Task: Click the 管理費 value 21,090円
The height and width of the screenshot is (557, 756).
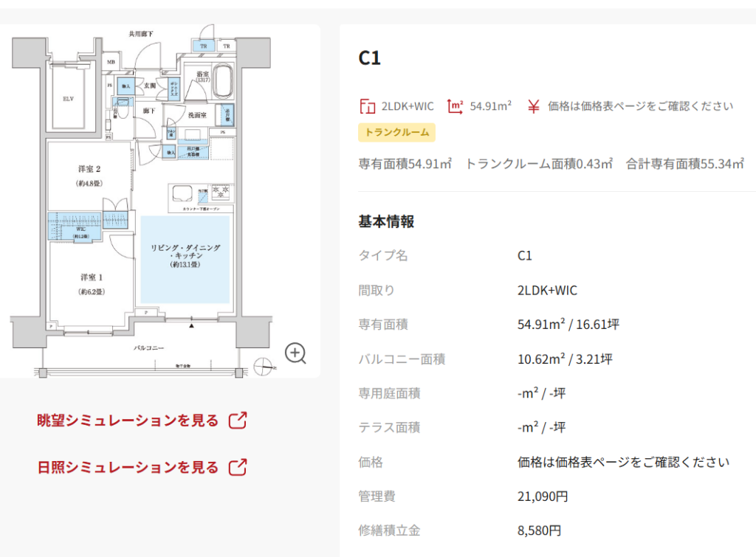Action: pyautogui.click(x=543, y=497)
